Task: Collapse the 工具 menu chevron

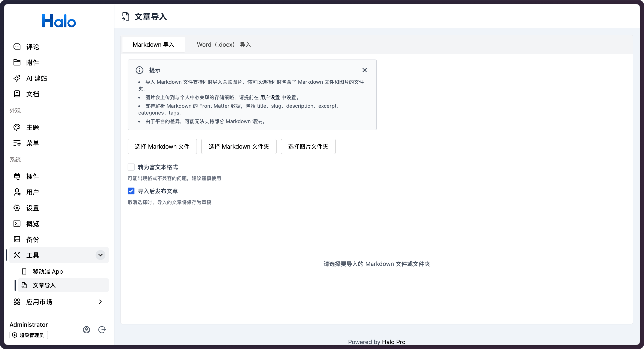Action: point(100,255)
